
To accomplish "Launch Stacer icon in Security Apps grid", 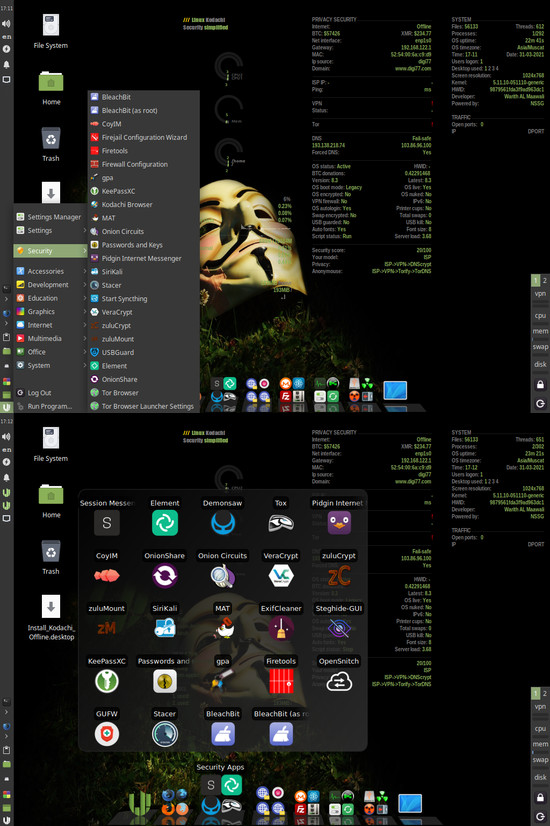I will coord(164,734).
